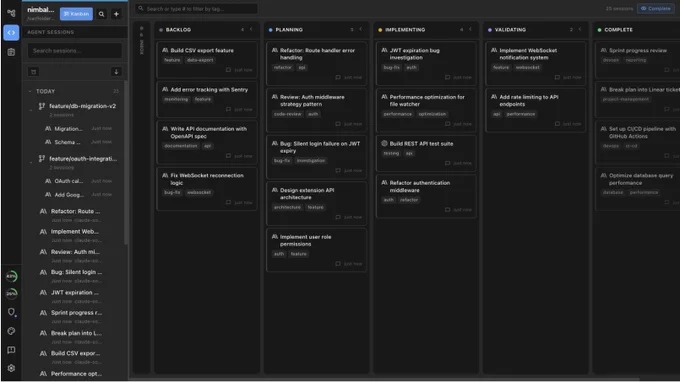Select Add Goog... session in sidebar
Screen dimensions: 680x382
(78, 195)
